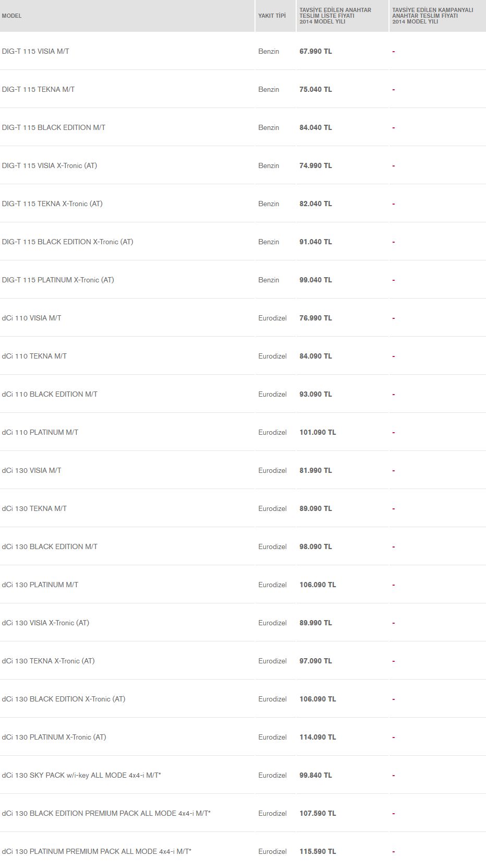Click the 101.090 TL price

click(x=318, y=432)
